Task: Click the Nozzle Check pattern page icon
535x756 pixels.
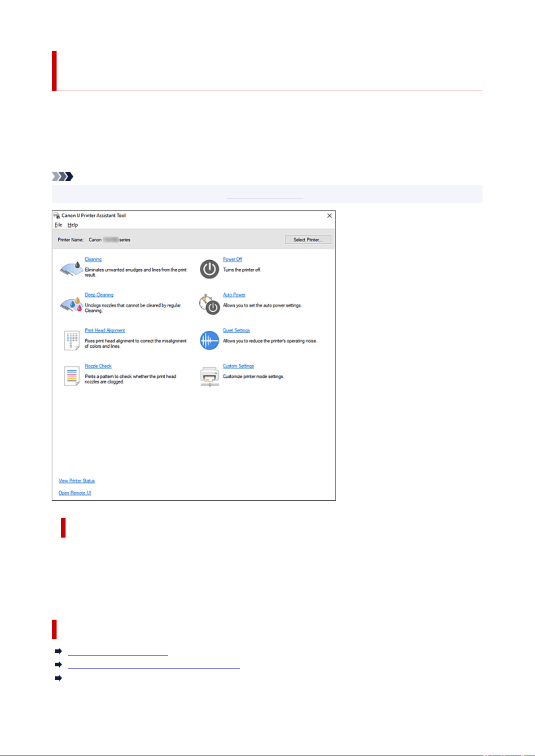Action: 72,376
